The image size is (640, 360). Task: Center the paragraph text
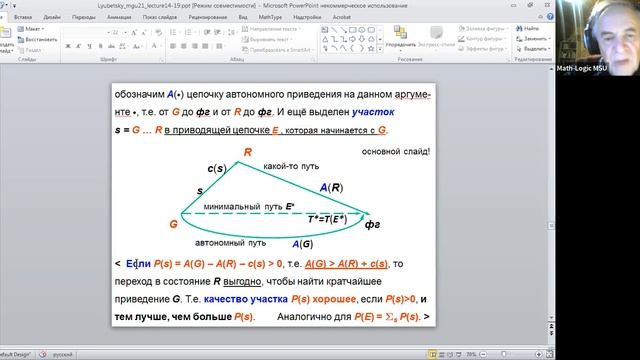coord(184,47)
